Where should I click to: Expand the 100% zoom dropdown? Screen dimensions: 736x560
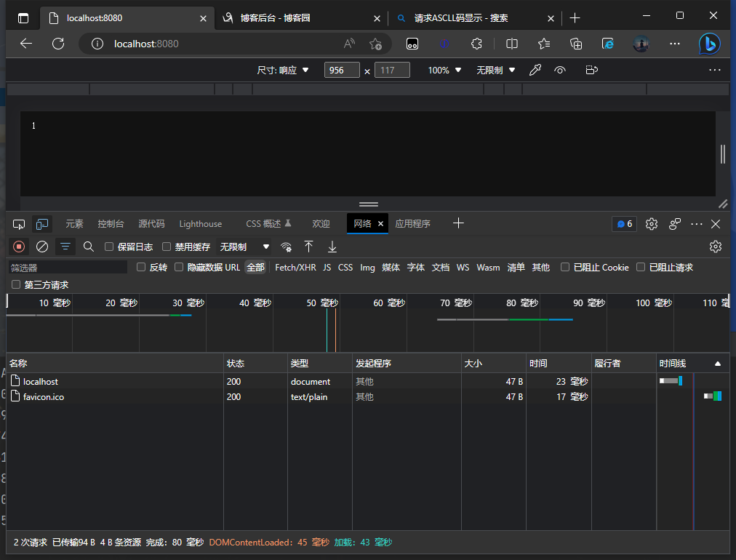pos(445,70)
